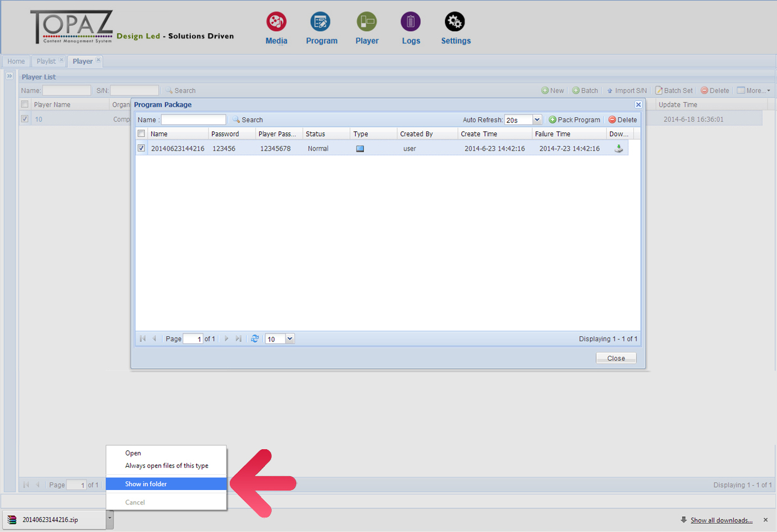Open the Auto Refresh 20s dropdown

point(537,120)
